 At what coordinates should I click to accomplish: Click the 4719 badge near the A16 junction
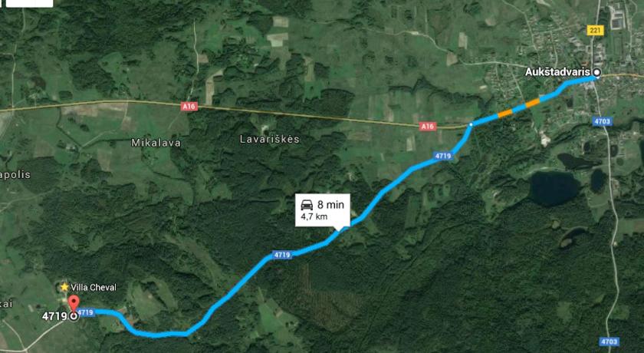coord(443,156)
